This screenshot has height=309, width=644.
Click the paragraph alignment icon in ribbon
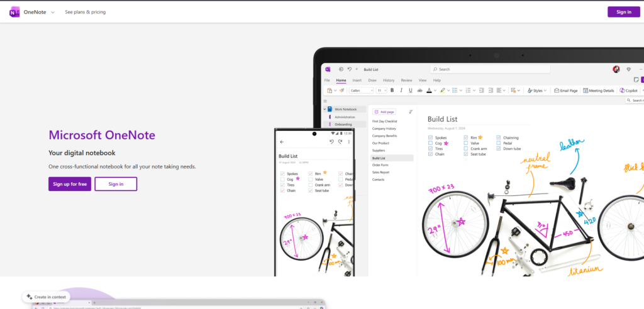point(499,90)
